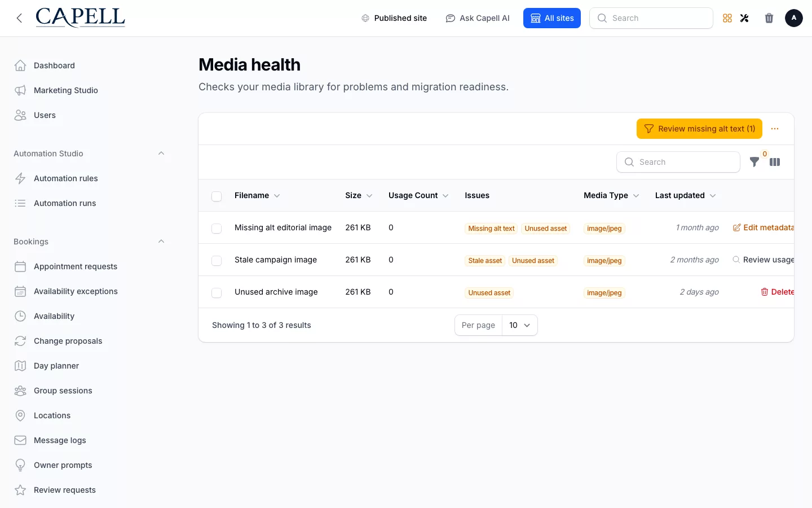Click Unused asset badge in Unused archive row
Screen dimensions: 812x508
[489, 293]
